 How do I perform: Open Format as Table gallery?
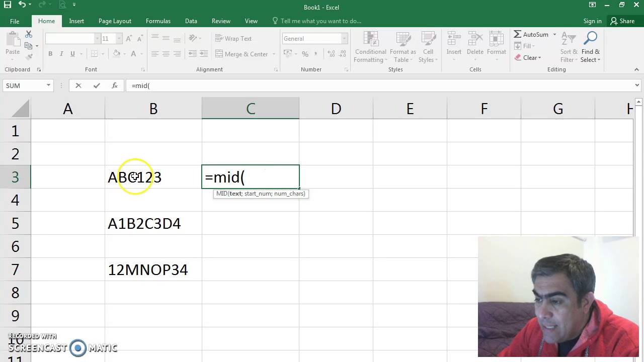[403, 47]
